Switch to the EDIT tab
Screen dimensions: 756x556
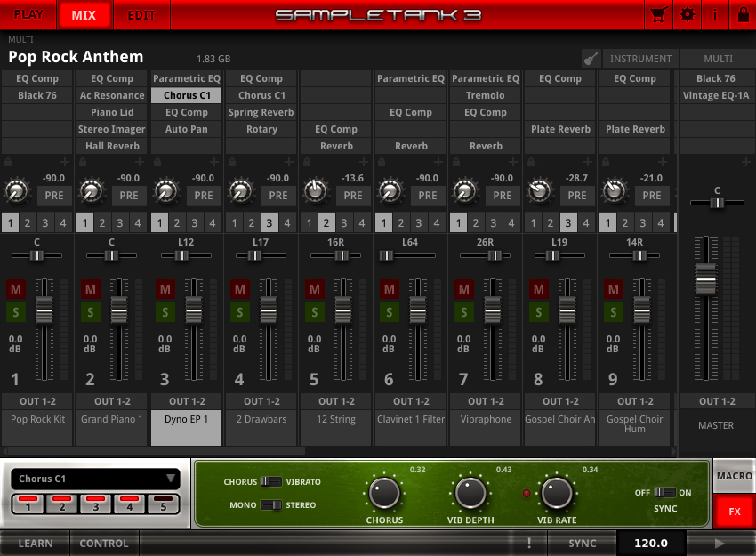(141, 15)
